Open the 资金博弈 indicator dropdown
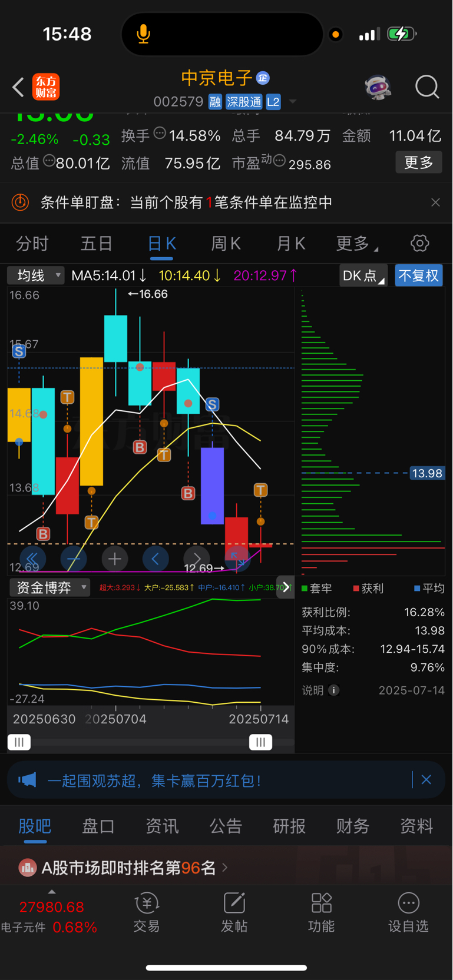453x980 pixels. coord(50,587)
